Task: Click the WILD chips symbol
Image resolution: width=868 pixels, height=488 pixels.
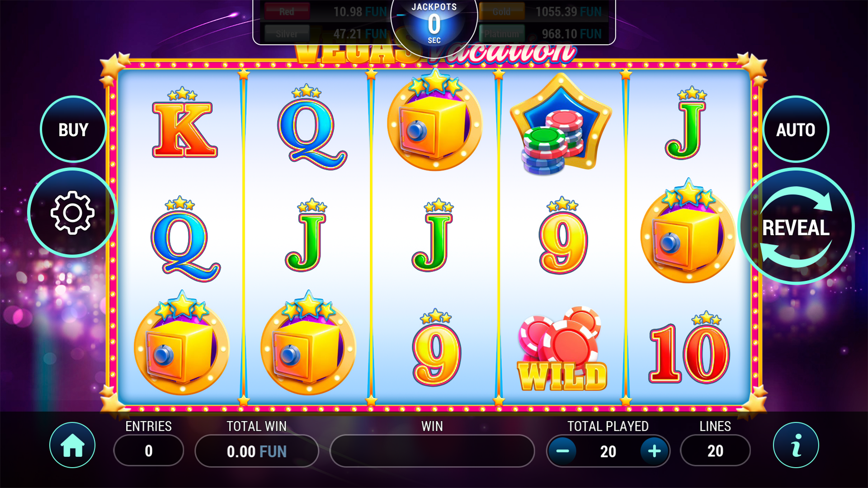Action: coord(562,349)
